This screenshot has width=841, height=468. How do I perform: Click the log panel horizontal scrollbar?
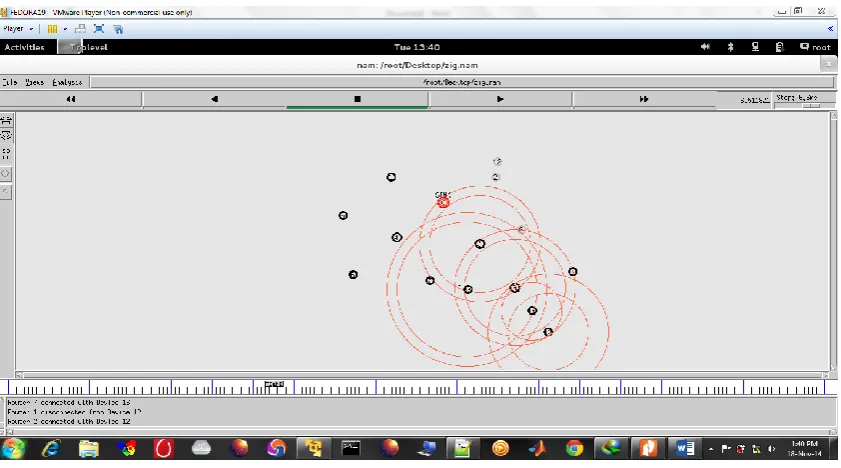[x=421, y=432]
